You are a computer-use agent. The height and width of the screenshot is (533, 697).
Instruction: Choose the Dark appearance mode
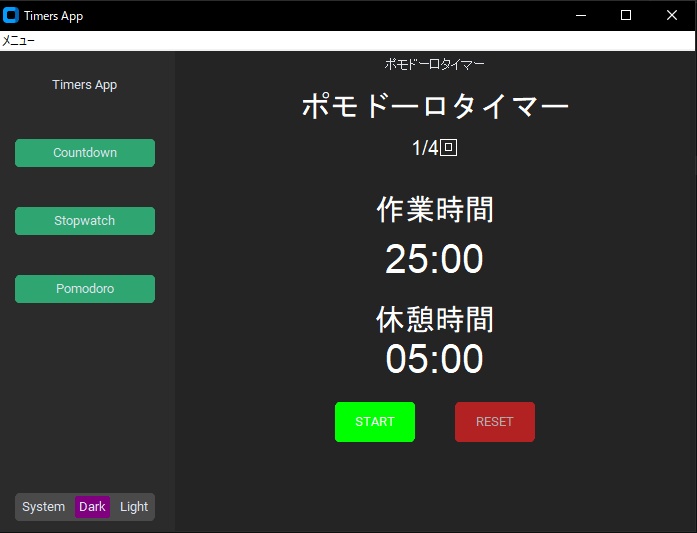[x=92, y=507]
